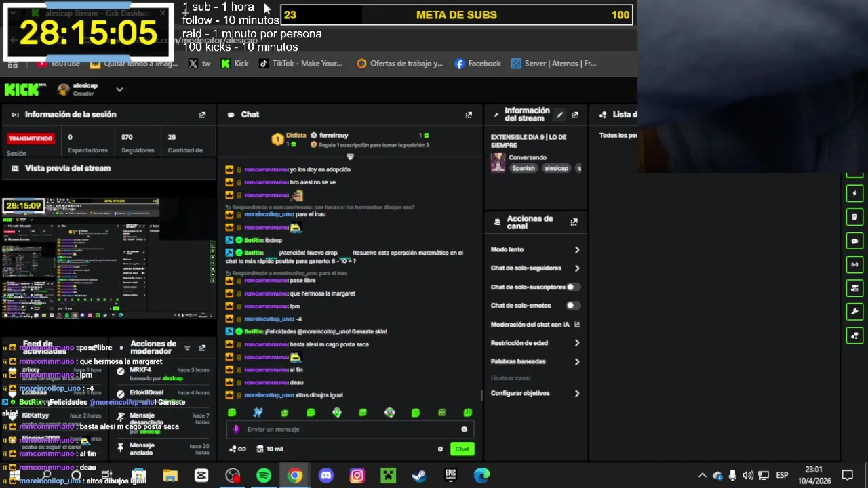This screenshot has width=868, height=488.
Task: Click the tw bookmark with X logo
Action: 200,64
